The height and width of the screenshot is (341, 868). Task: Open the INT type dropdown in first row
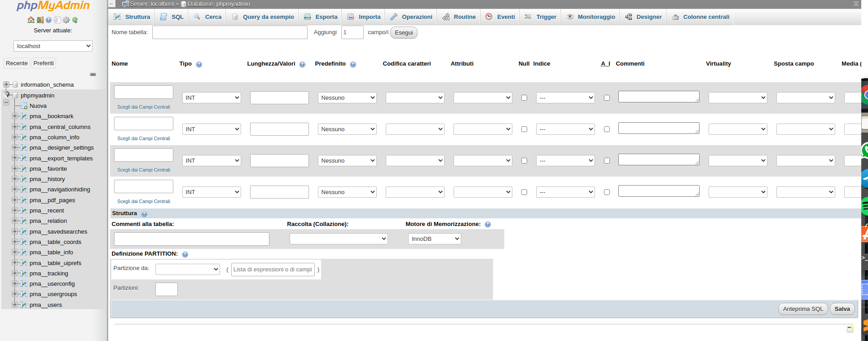pyautogui.click(x=211, y=97)
